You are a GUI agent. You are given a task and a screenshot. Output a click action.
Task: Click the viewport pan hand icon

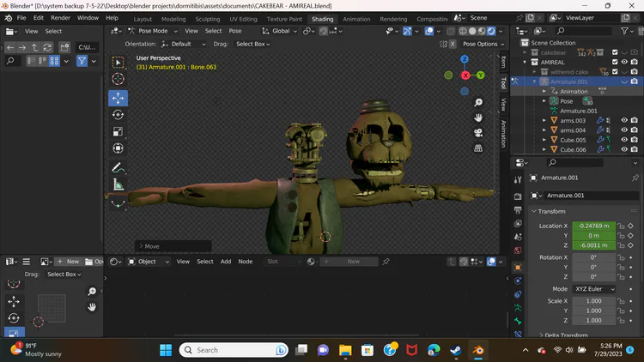(478, 118)
